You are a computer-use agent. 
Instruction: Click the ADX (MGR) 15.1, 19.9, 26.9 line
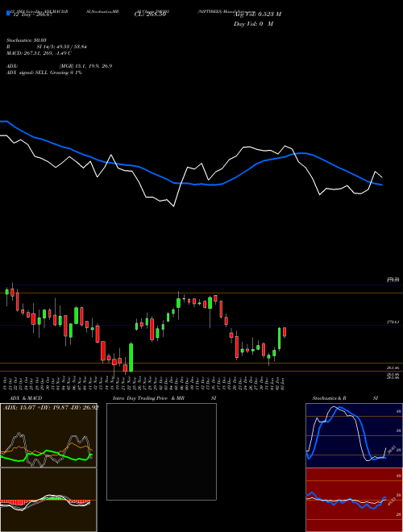(x=60, y=66)
